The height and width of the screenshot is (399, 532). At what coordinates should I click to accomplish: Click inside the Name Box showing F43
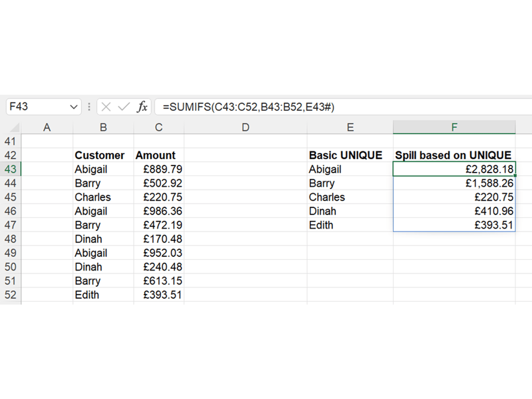(37, 107)
